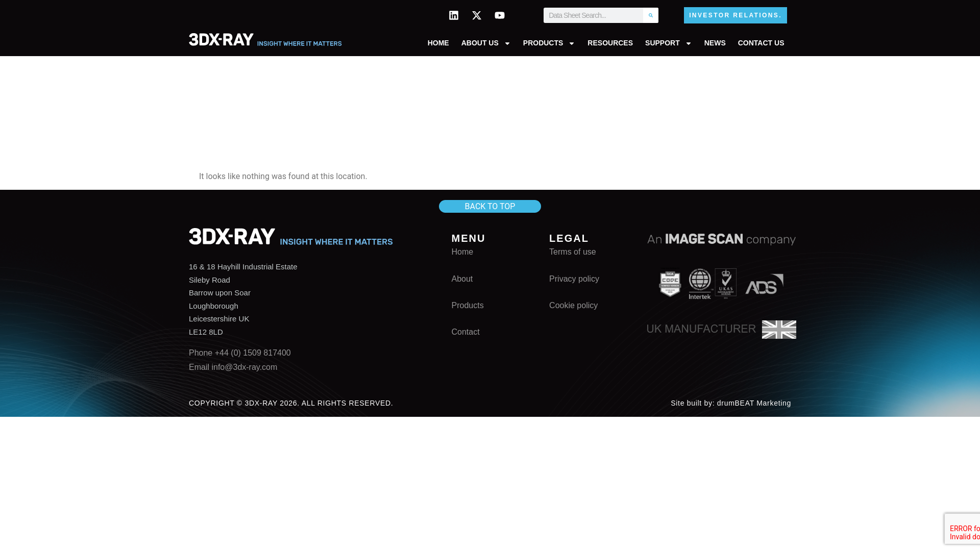The height and width of the screenshot is (551, 980).
Task: Click the 3DX-RAY logo in the header
Action: [265, 40]
